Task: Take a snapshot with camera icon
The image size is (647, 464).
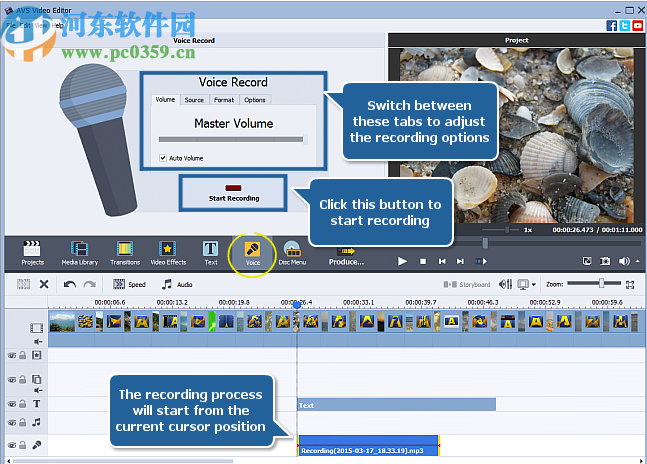Action: tap(605, 261)
